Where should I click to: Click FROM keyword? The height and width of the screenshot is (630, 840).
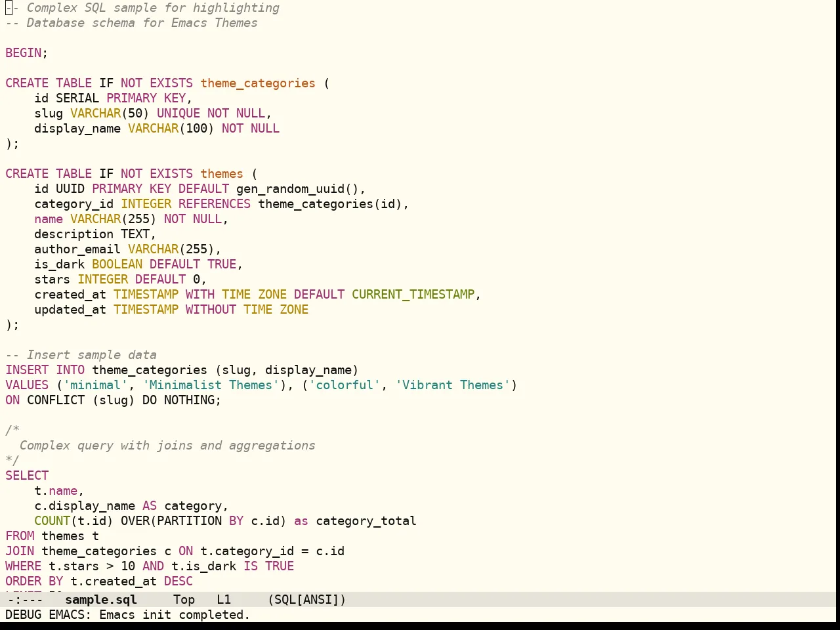[20, 536]
